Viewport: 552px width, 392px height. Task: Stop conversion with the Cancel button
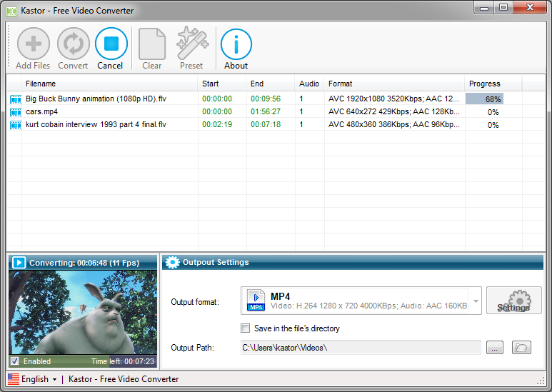[111, 49]
